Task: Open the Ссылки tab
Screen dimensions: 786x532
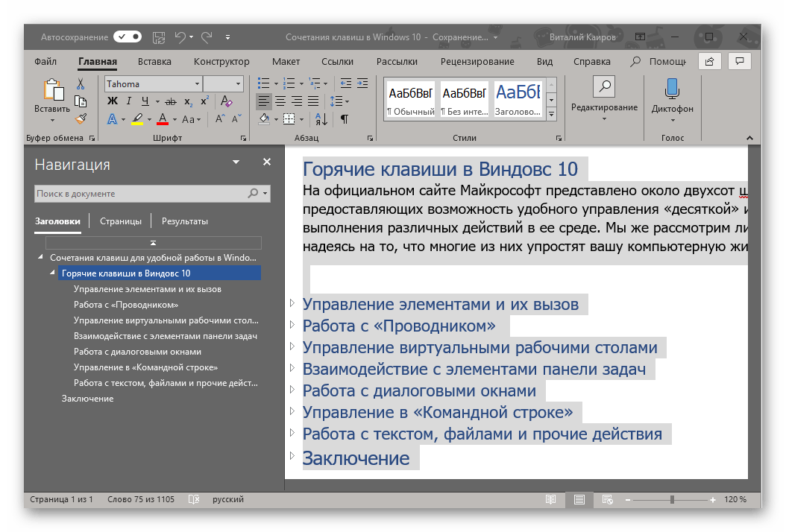Action: pyautogui.click(x=337, y=62)
